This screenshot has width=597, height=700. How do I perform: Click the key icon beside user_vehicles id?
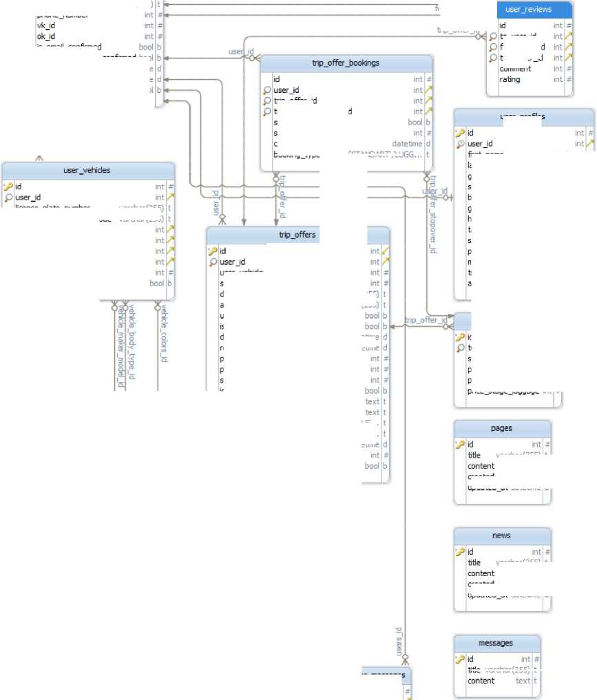(x=8, y=187)
